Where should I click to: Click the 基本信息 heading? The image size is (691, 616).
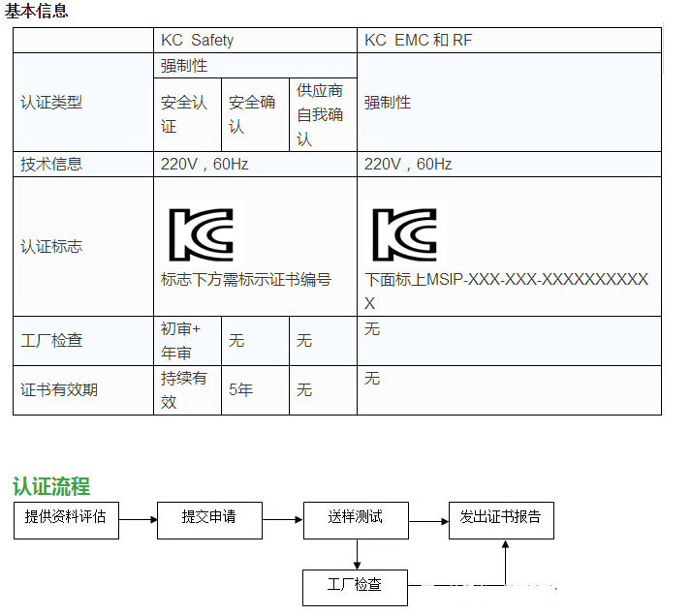click(x=37, y=12)
